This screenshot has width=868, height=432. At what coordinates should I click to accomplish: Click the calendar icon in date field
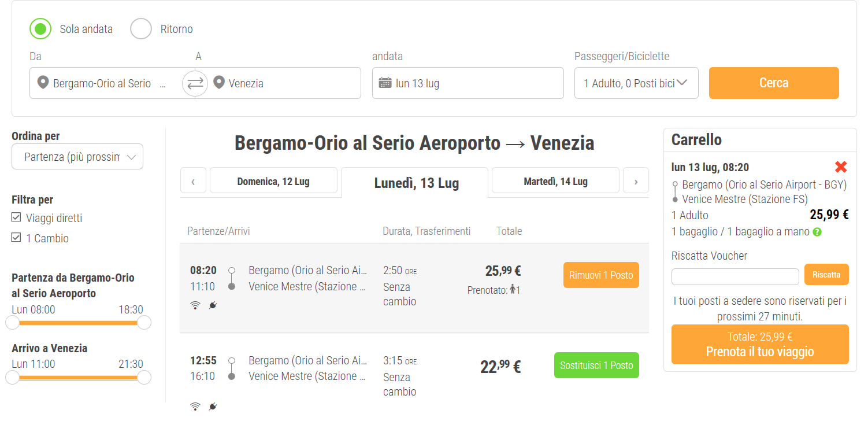coord(385,83)
